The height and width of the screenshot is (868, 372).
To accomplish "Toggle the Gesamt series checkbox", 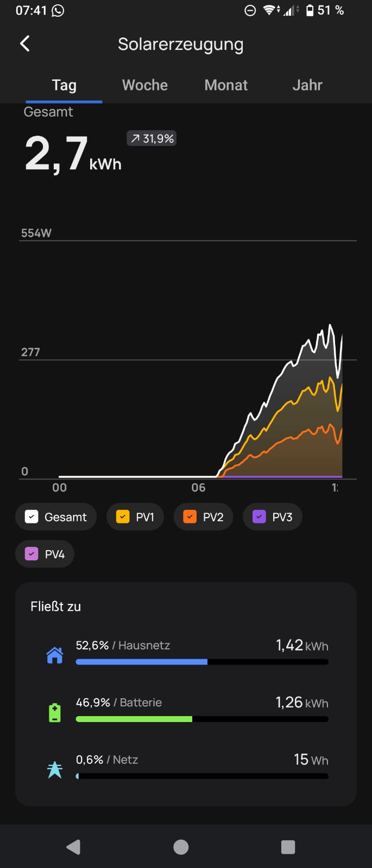I will [x=31, y=516].
